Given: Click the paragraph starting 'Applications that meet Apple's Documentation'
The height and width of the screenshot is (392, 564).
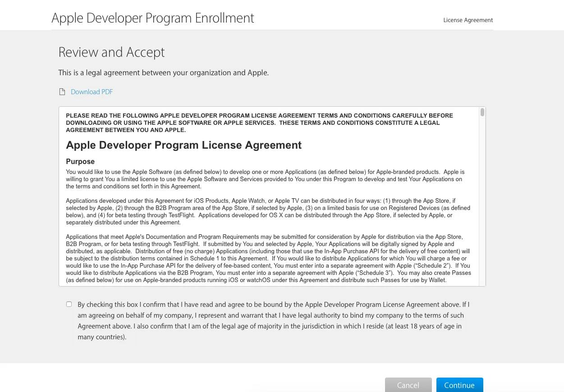Looking at the screenshot, I should tap(268, 258).
